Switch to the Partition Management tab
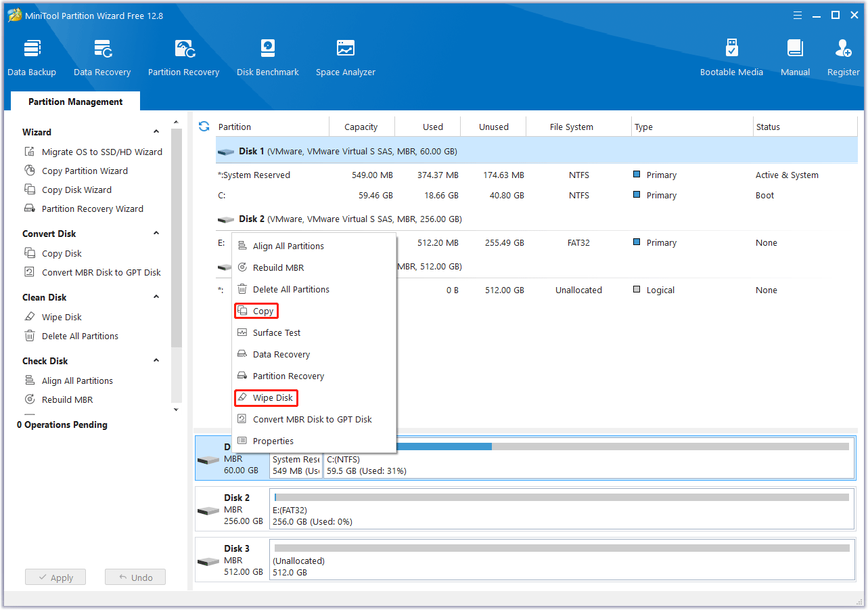Image resolution: width=868 pixels, height=610 pixels. (75, 102)
